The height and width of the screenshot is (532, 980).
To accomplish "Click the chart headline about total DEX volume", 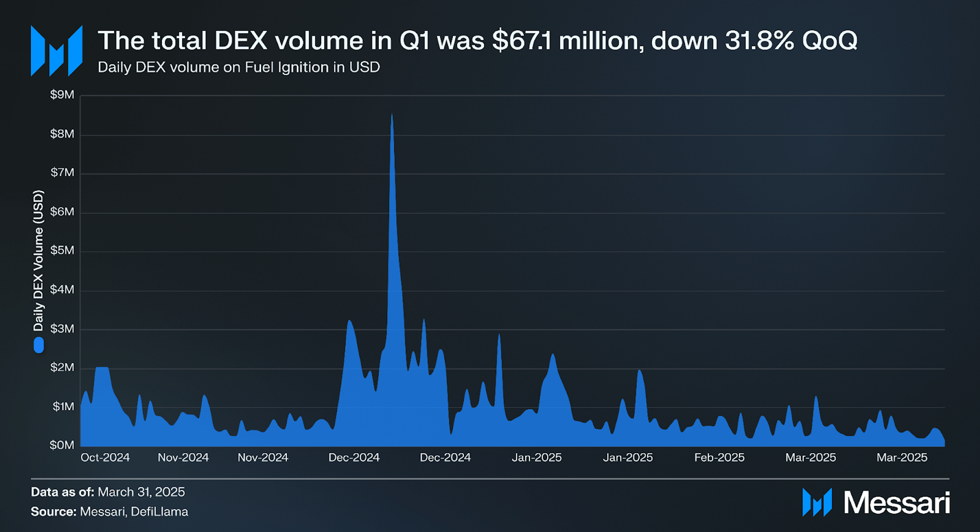I will (x=477, y=40).
